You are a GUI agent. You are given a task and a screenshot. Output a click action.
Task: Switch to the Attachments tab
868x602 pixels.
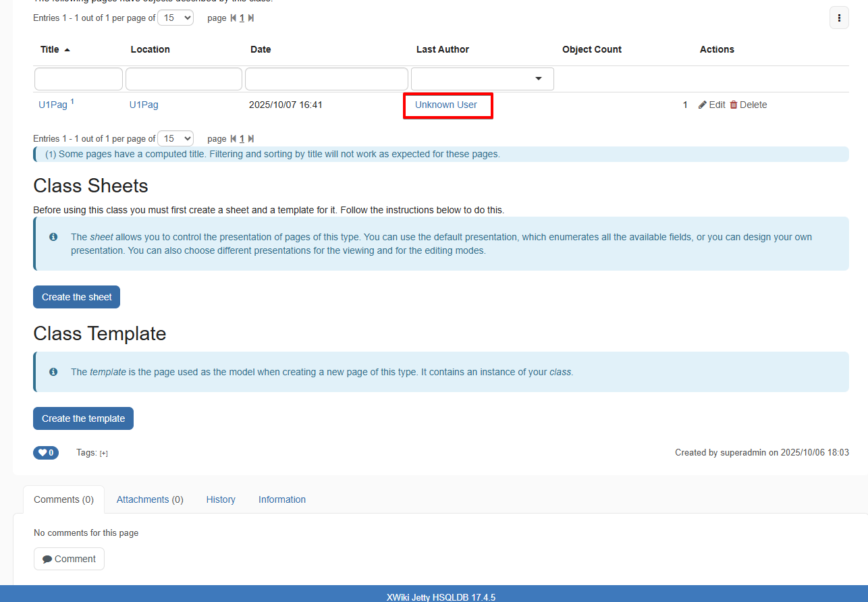click(x=150, y=499)
